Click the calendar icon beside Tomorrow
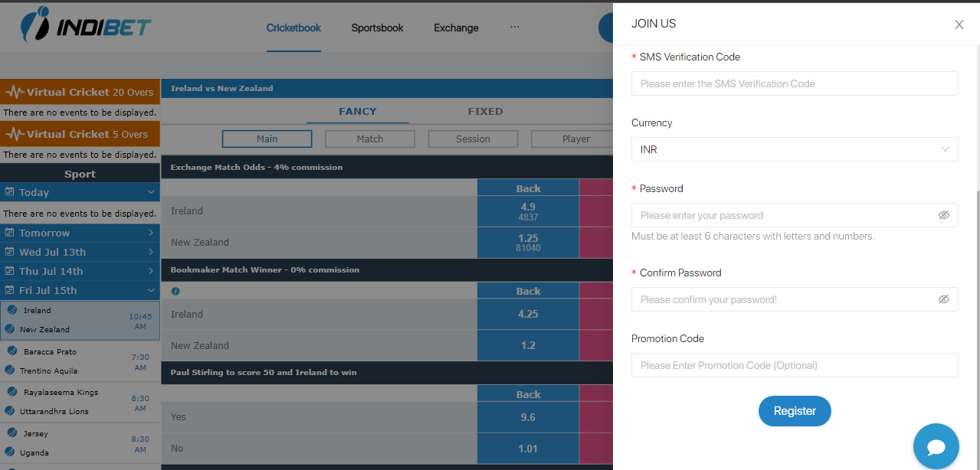Image resolution: width=980 pixels, height=470 pixels. point(10,233)
